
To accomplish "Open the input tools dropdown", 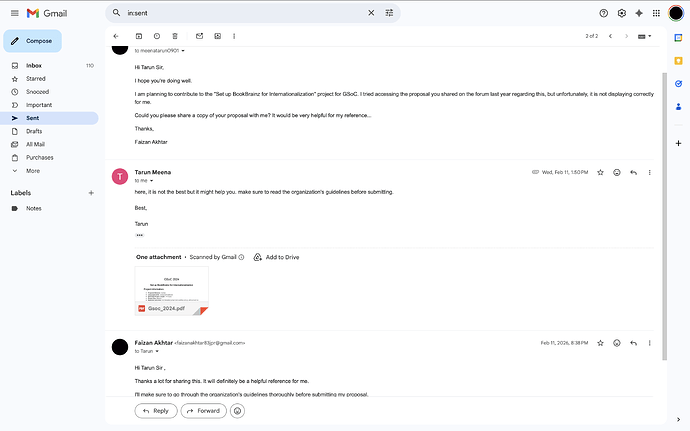I will (644, 36).
